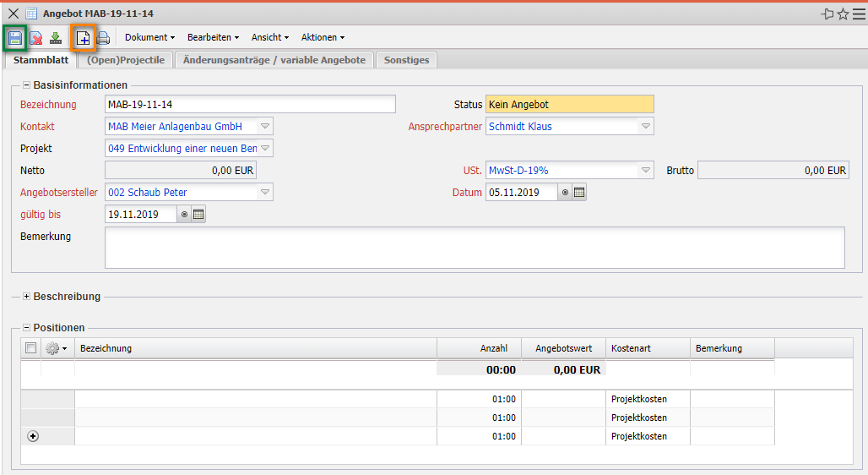This screenshot has height=475, width=868.
Task: Open the Aktionen menu
Action: pyautogui.click(x=323, y=38)
